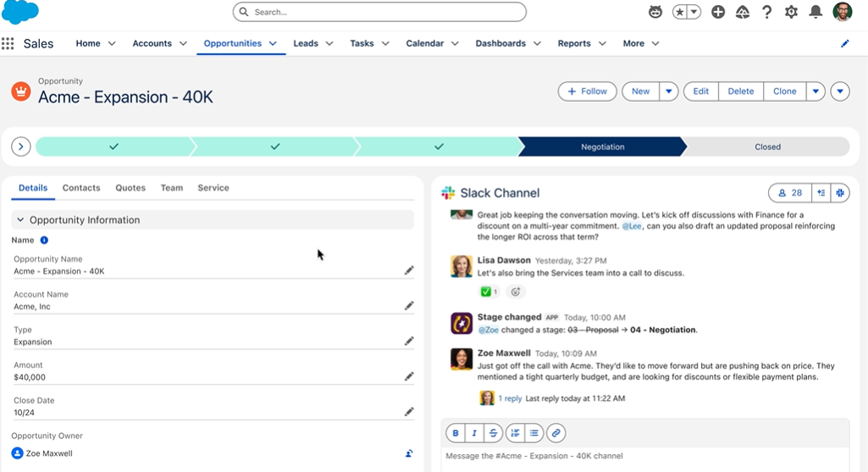Click the Edit button
The width and height of the screenshot is (868, 472).
click(701, 92)
